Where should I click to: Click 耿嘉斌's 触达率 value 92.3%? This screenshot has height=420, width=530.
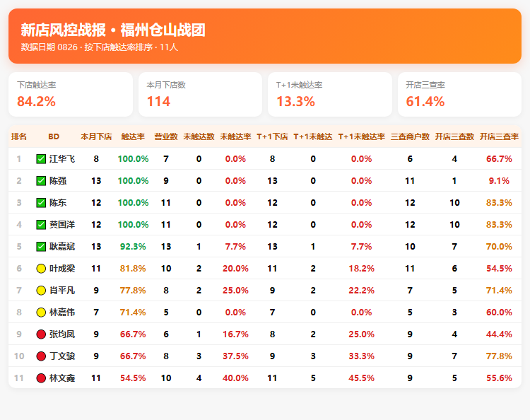(x=133, y=247)
